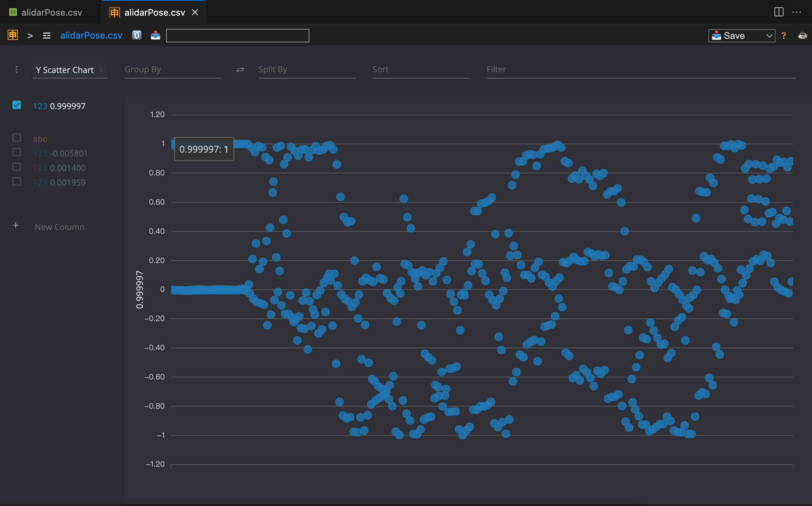Click the data view lines icon
The width and height of the screenshot is (812, 506).
pos(47,35)
